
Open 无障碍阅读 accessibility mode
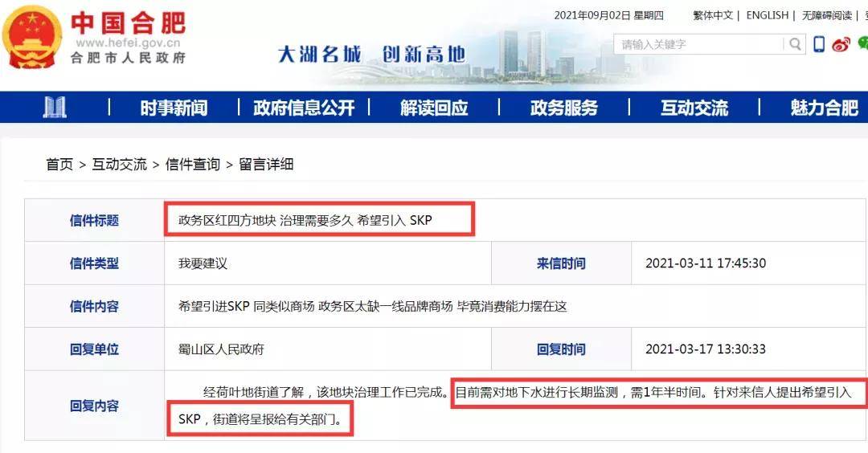[827, 15]
